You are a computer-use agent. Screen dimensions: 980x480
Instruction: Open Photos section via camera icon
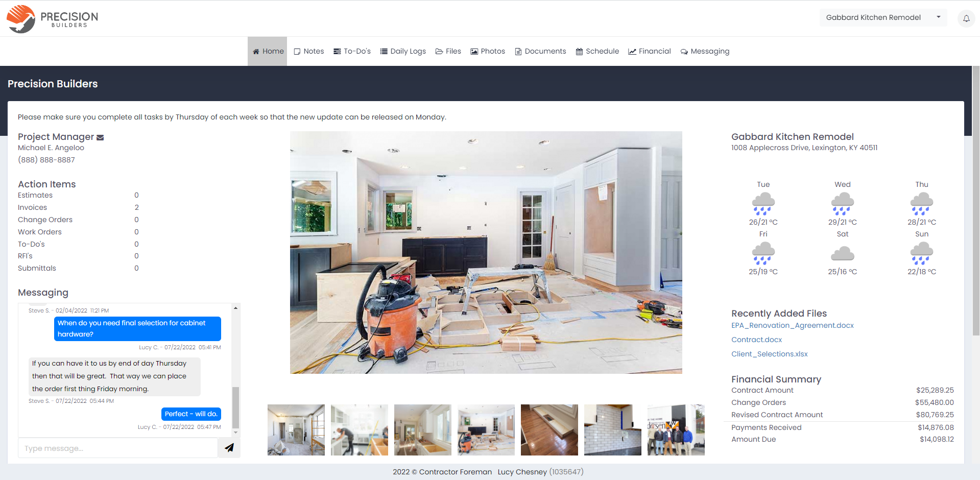pyautogui.click(x=474, y=51)
